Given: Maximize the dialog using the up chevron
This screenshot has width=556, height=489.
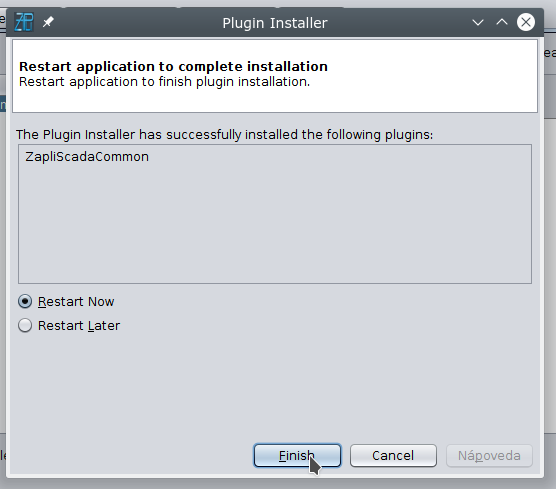Looking at the screenshot, I should tap(502, 22).
